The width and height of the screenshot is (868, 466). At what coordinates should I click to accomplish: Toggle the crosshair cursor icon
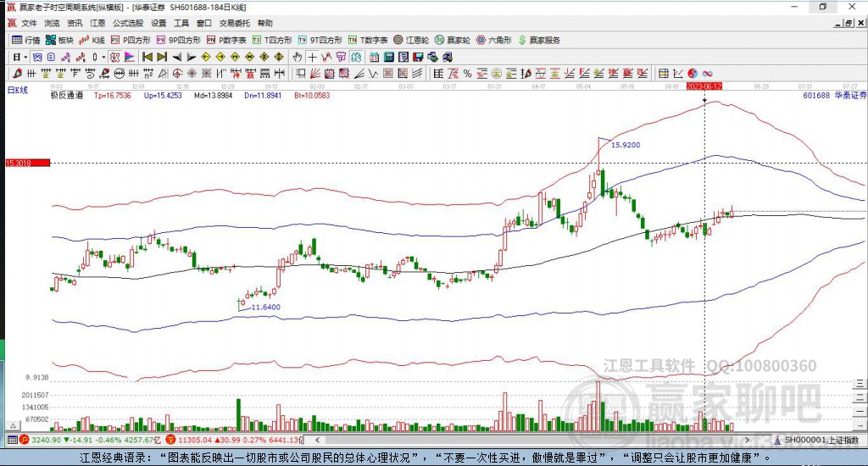pyautogui.click(x=312, y=57)
